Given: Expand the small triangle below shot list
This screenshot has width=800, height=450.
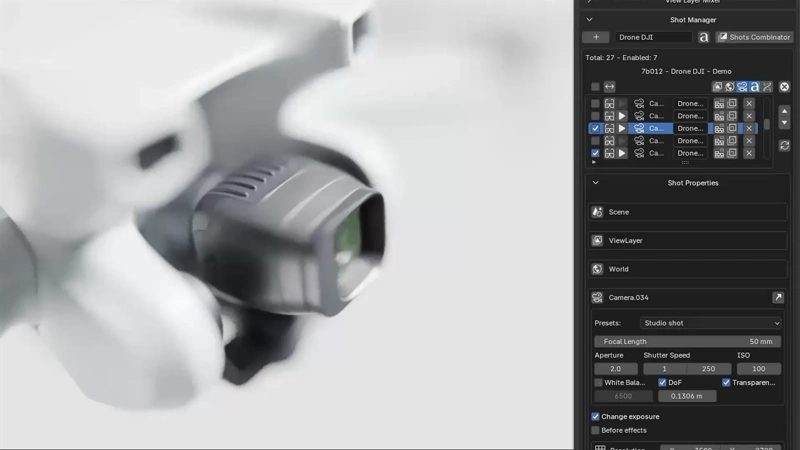Looking at the screenshot, I should tap(593, 162).
